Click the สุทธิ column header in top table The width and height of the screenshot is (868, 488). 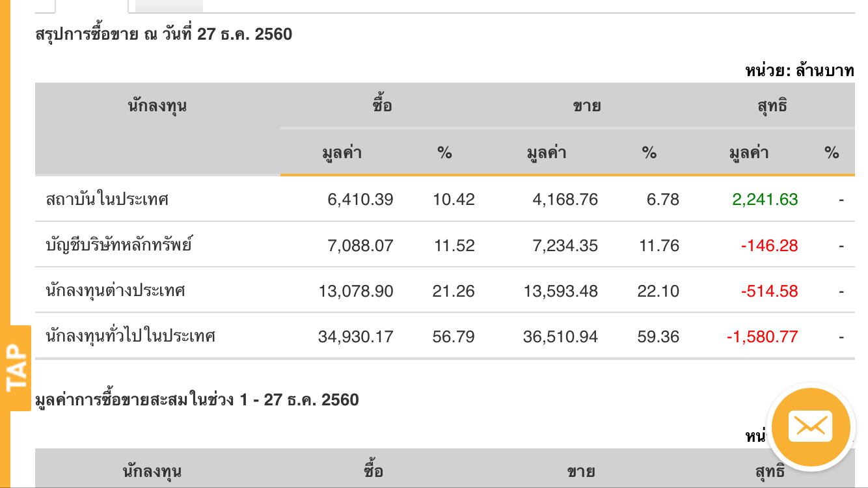[772, 105]
